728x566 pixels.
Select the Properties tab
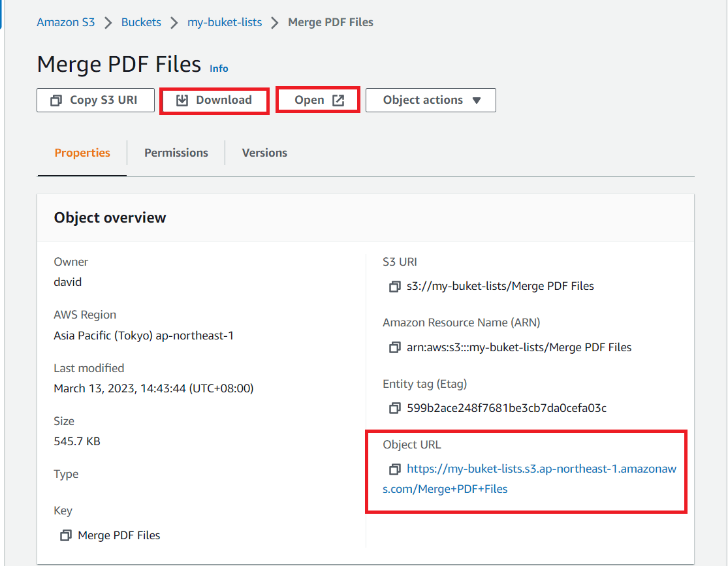[82, 153]
